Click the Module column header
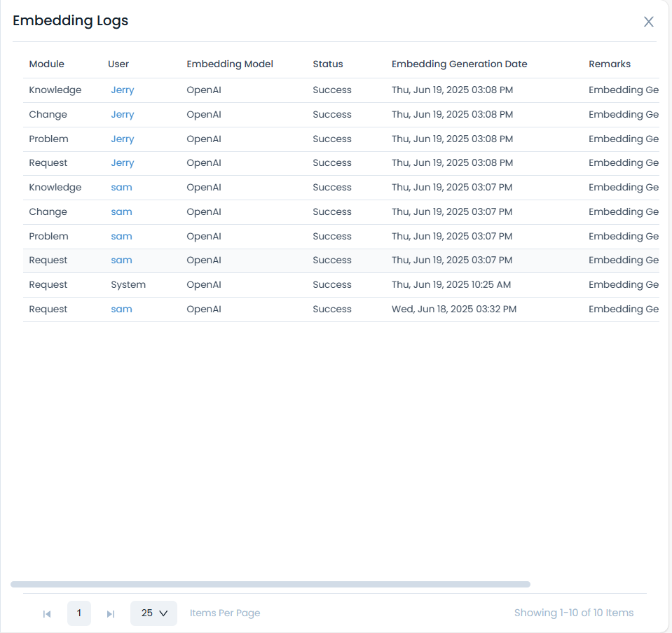This screenshot has width=672, height=633. point(46,64)
